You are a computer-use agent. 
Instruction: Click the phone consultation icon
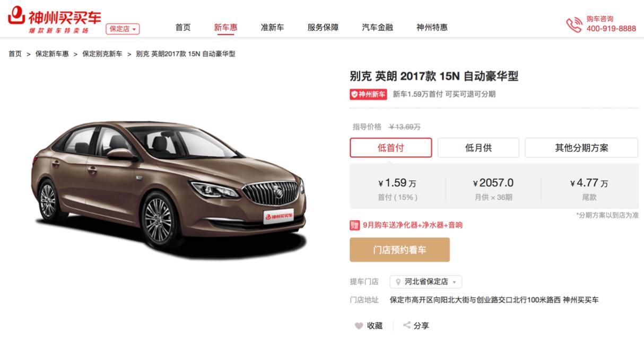pyautogui.click(x=575, y=24)
